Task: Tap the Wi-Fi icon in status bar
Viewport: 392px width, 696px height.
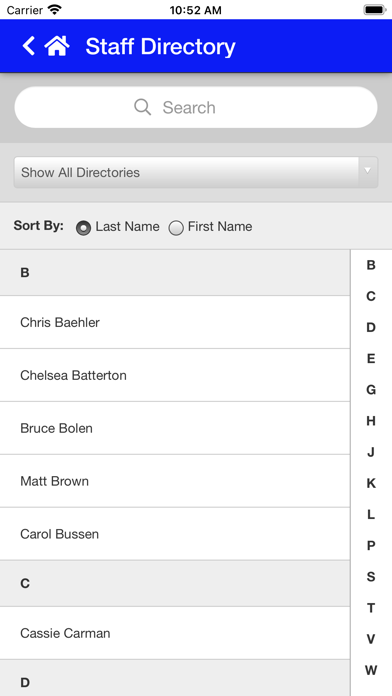Action: coord(55,10)
